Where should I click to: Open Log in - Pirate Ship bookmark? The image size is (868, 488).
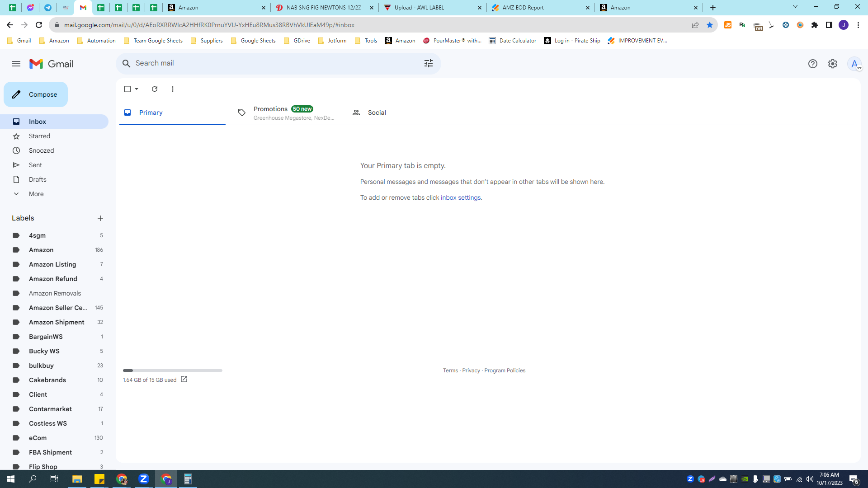[x=572, y=41]
